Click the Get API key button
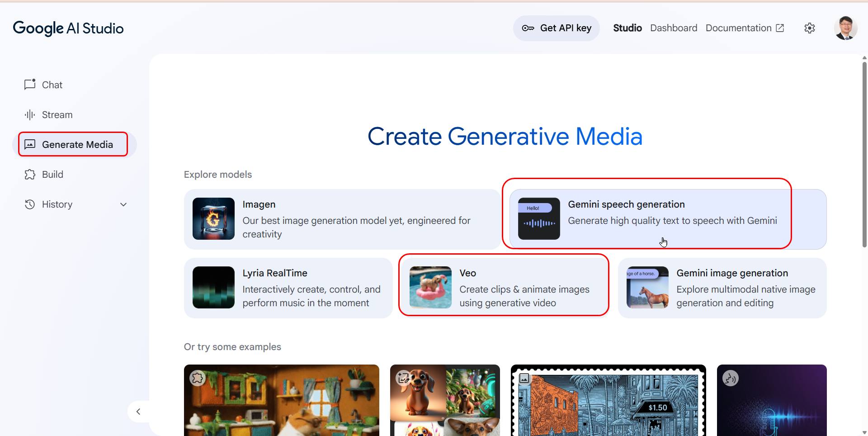The height and width of the screenshot is (436, 868). point(556,28)
